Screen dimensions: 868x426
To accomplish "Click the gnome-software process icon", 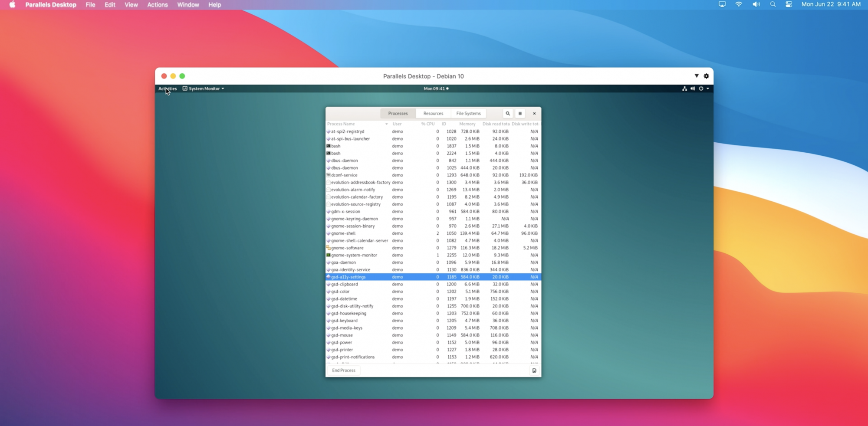I will pyautogui.click(x=329, y=248).
